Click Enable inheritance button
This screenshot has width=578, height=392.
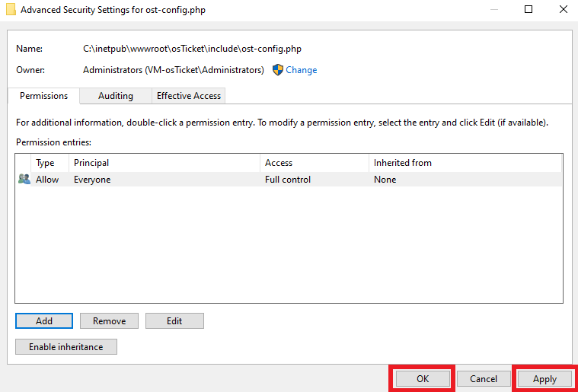(66, 346)
